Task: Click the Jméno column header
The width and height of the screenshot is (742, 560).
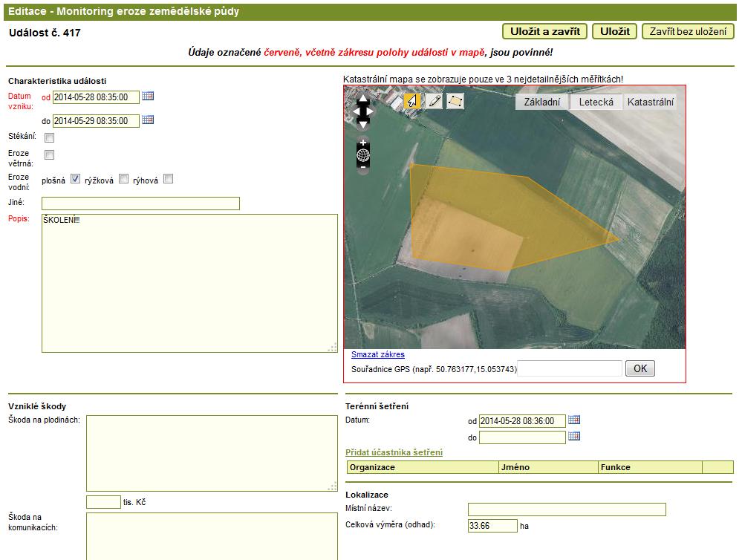Action: [x=549, y=467]
